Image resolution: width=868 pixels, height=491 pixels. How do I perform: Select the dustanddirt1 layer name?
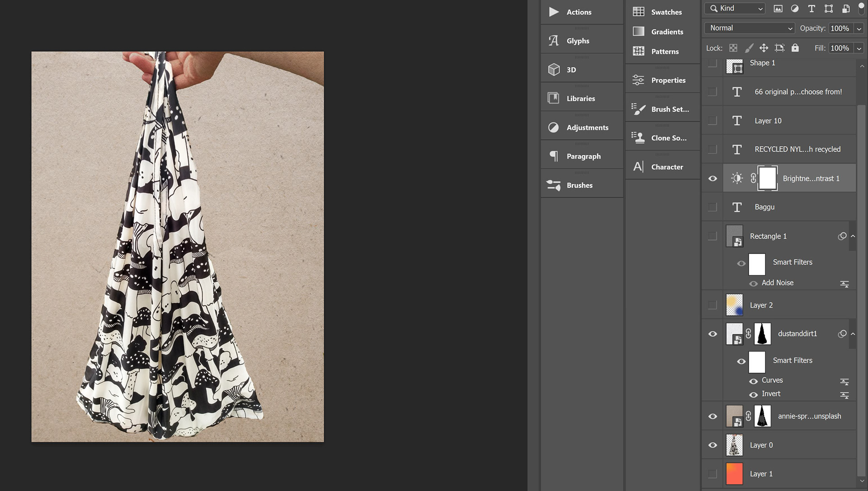(797, 334)
